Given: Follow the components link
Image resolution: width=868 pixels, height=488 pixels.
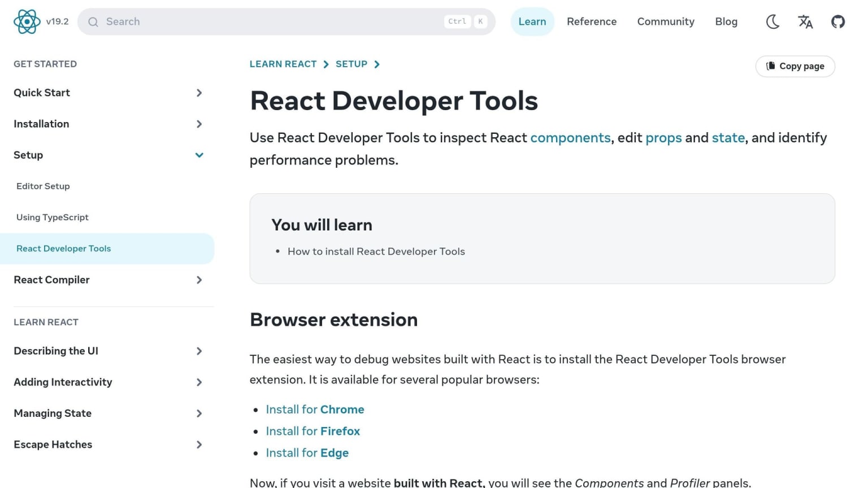Looking at the screenshot, I should pyautogui.click(x=570, y=138).
